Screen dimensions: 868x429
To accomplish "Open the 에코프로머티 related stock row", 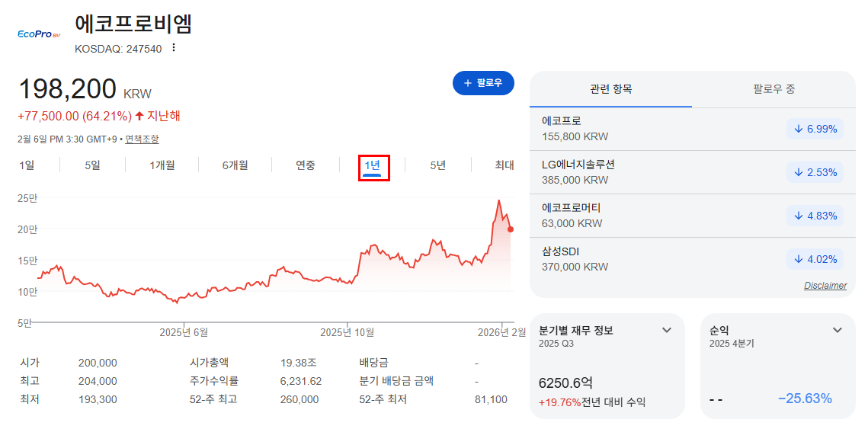I will pyautogui.click(x=693, y=216).
